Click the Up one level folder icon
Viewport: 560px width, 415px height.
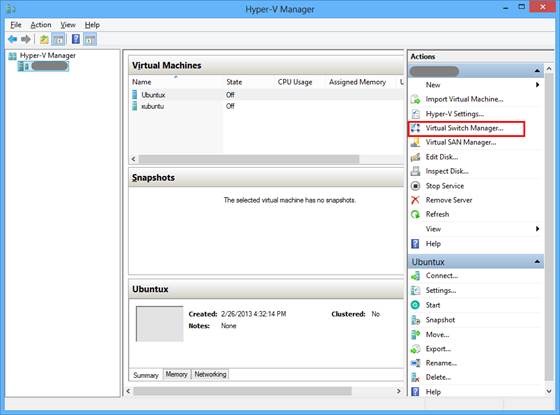point(44,39)
